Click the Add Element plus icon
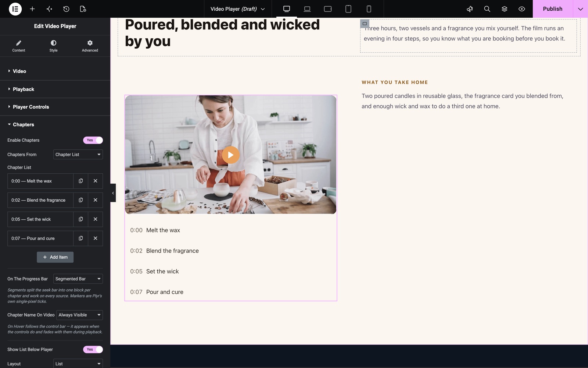This screenshot has width=588, height=368. coord(32,9)
